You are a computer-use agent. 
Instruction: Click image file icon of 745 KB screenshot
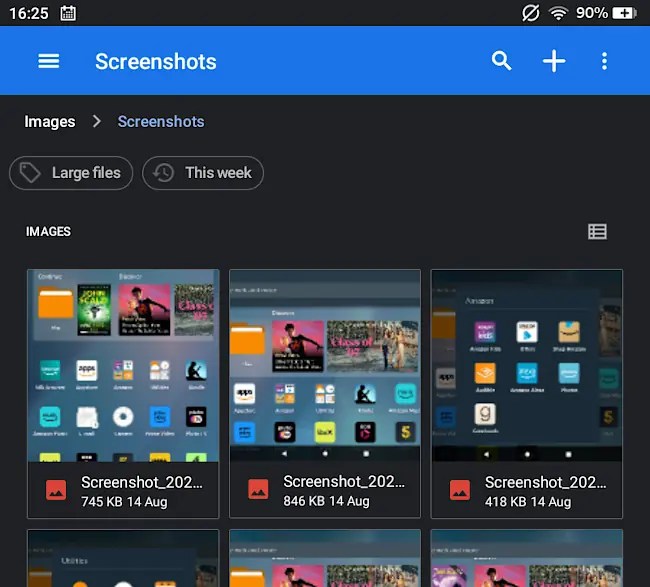tap(56, 490)
